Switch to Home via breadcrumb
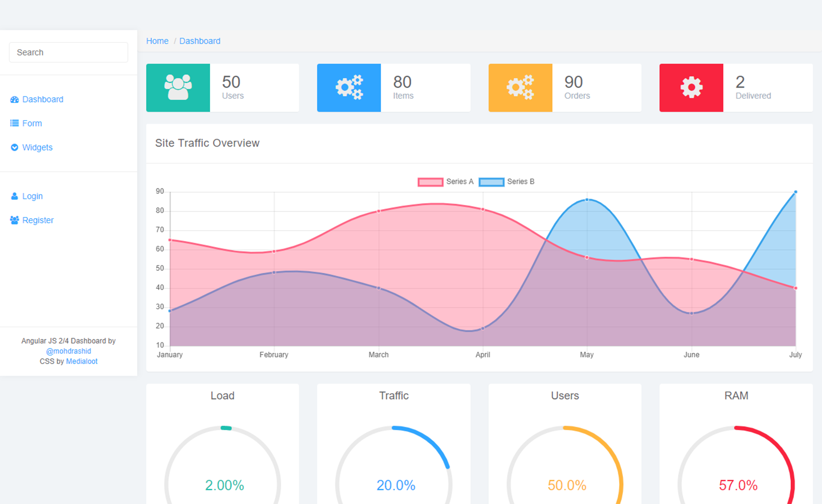The image size is (822, 504). [x=157, y=41]
